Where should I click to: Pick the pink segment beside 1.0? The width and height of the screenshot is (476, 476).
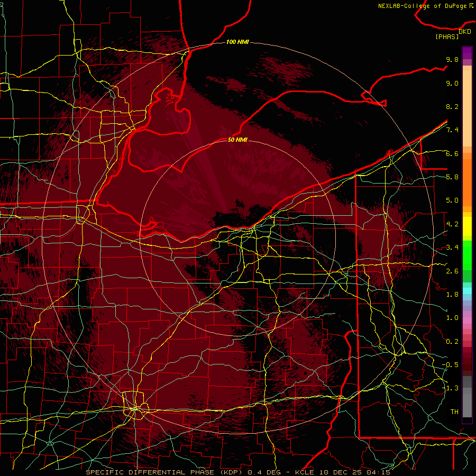coord(467,321)
